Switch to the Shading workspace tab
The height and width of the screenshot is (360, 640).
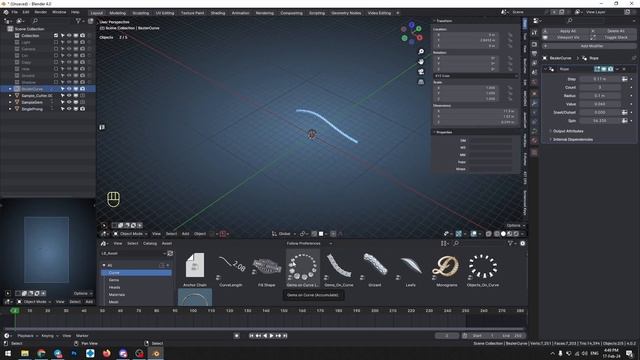click(x=218, y=13)
